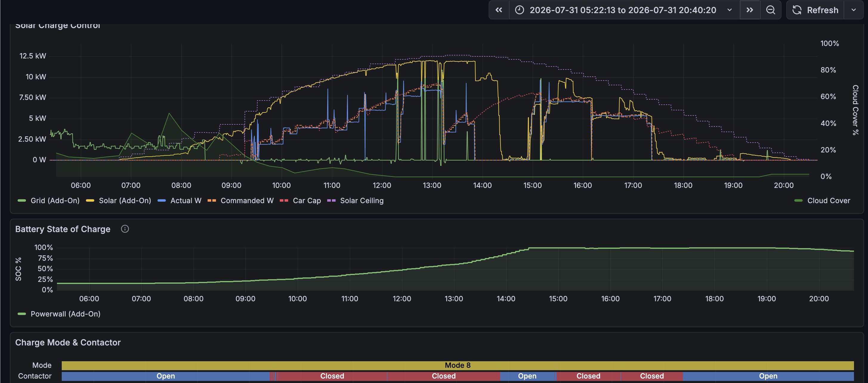Click Solar Ceiling purple color swatch
This screenshot has height=383, width=868.
[x=331, y=201]
